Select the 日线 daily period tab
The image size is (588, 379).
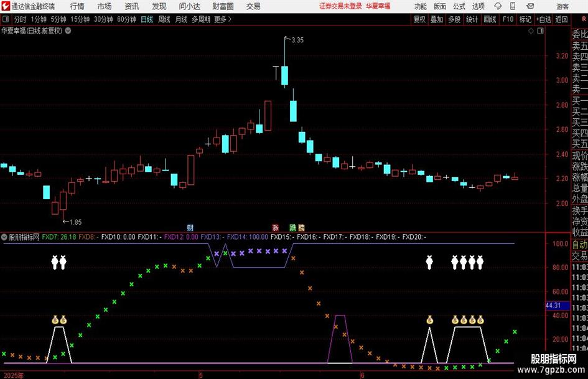(x=147, y=19)
